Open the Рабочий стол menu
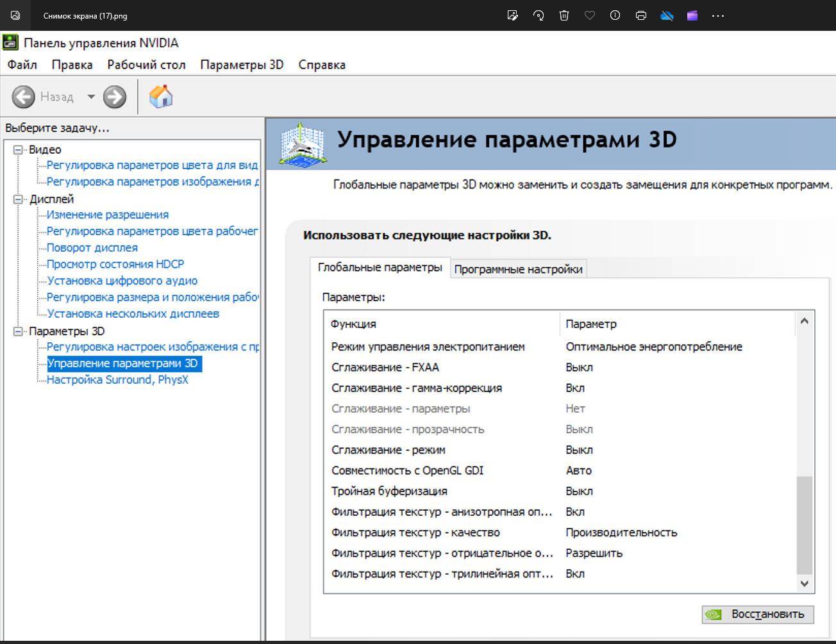This screenshot has width=836, height=644. pos(146,65)
